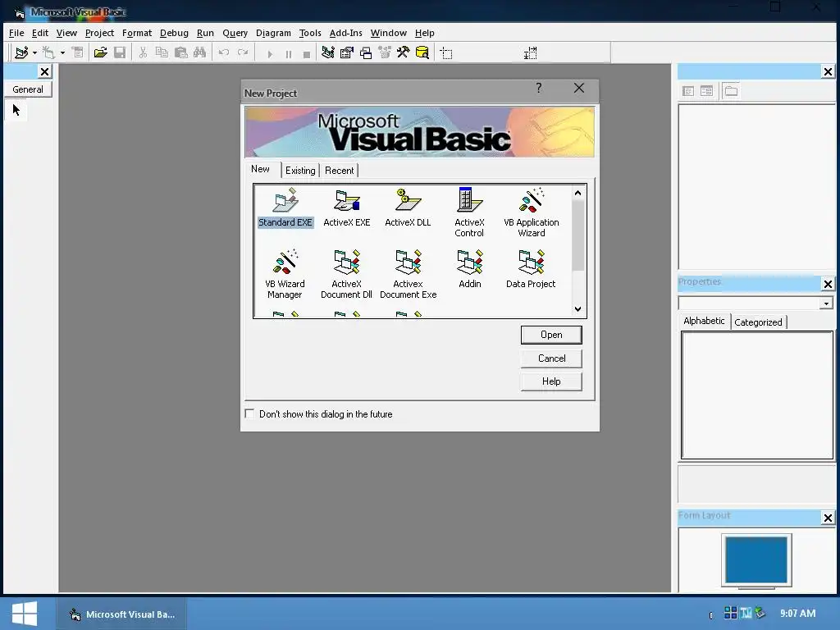Select the Pointer tool in the toolbox

[x=16, y=111]
